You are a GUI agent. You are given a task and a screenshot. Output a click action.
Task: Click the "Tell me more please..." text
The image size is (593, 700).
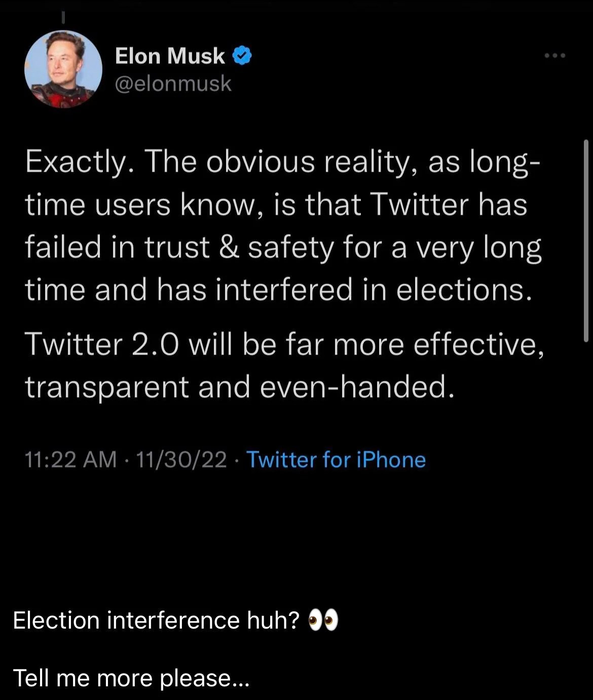(131, 678)
